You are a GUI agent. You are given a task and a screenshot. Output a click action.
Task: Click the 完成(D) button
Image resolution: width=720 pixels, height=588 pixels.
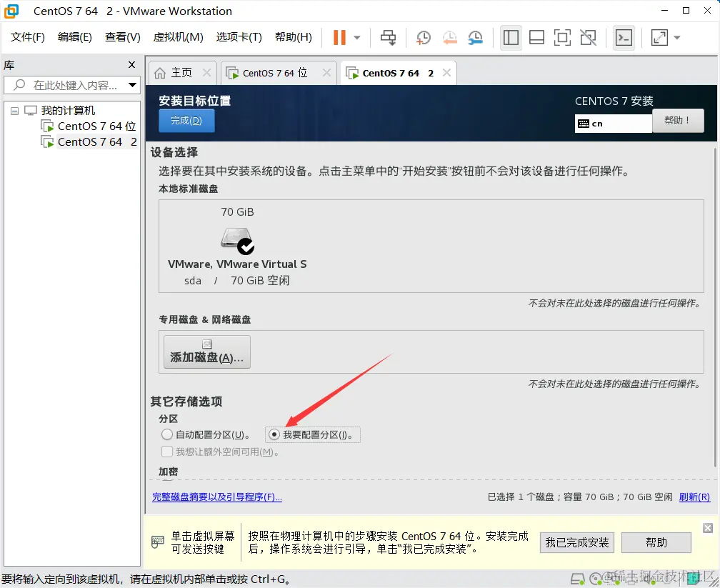[186, 120]
